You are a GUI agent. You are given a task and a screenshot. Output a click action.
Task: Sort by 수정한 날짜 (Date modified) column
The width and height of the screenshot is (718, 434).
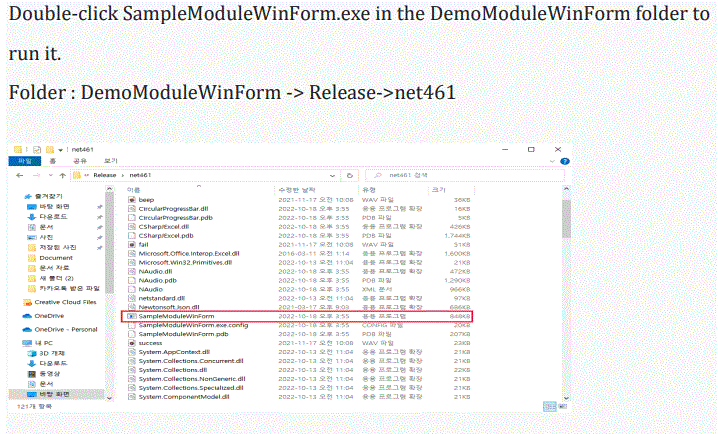coord(297,190)
